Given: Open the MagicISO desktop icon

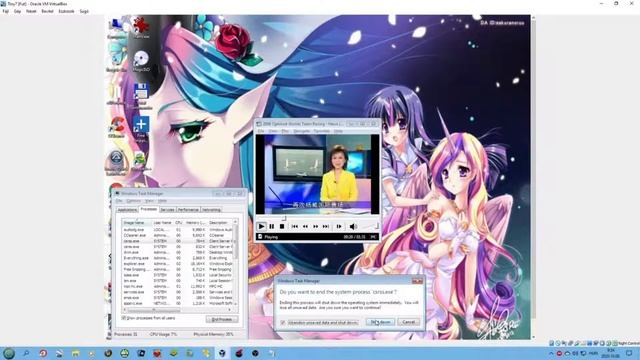Looking at the screenshot, I should click(141, 61).
